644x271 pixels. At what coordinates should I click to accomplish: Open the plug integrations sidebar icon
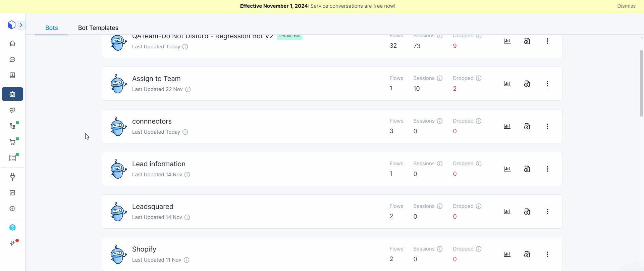tap(12, 177)
